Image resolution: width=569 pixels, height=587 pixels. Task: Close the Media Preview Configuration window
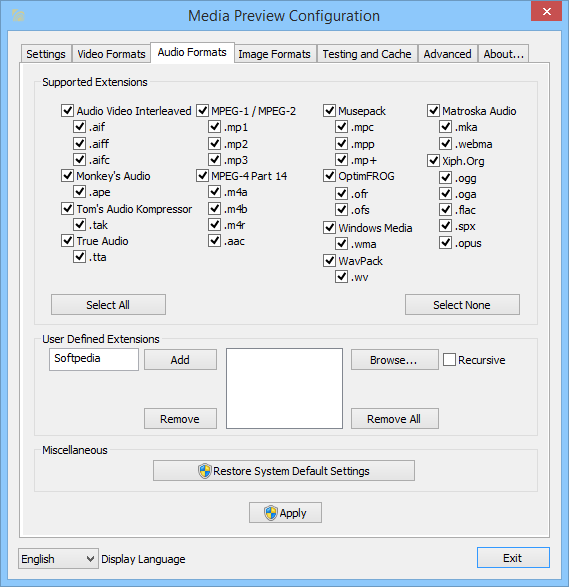pos(546,11)
